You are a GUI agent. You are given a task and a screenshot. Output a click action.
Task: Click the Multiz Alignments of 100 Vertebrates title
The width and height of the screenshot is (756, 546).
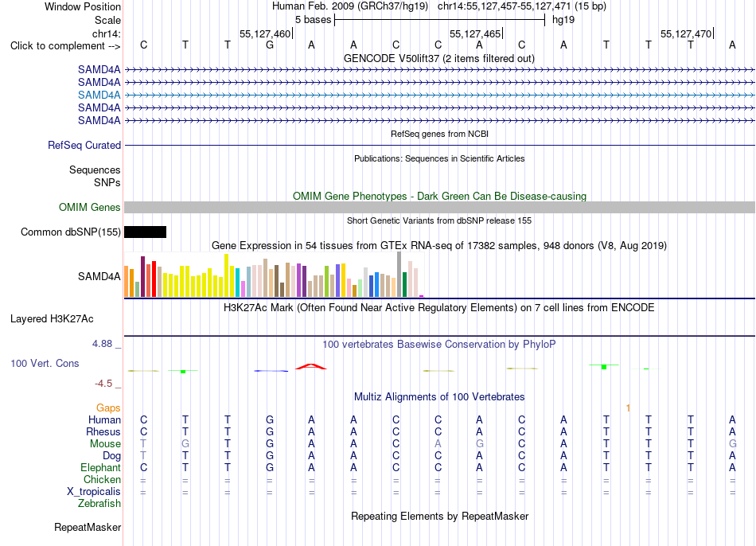coord(439,396)
